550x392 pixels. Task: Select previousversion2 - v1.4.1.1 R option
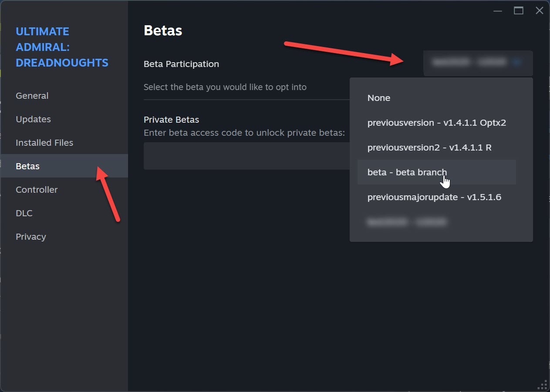(437, 147)
